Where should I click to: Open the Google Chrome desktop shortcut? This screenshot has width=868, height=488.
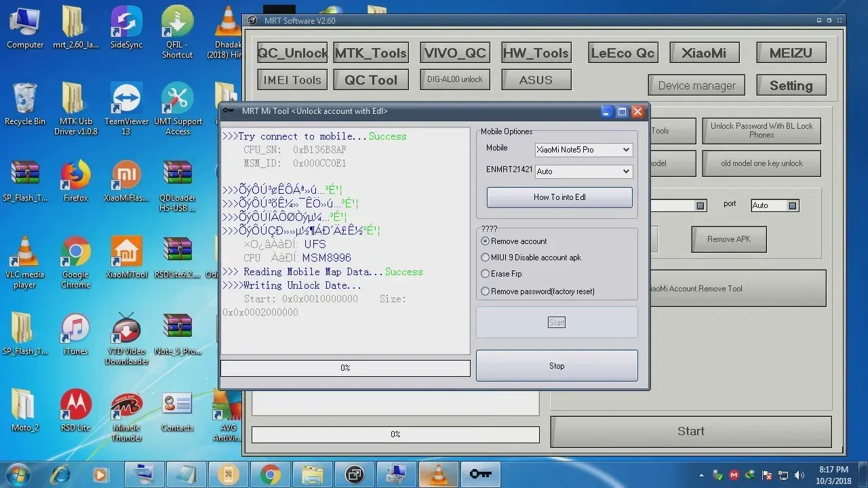tap(76, 263)
